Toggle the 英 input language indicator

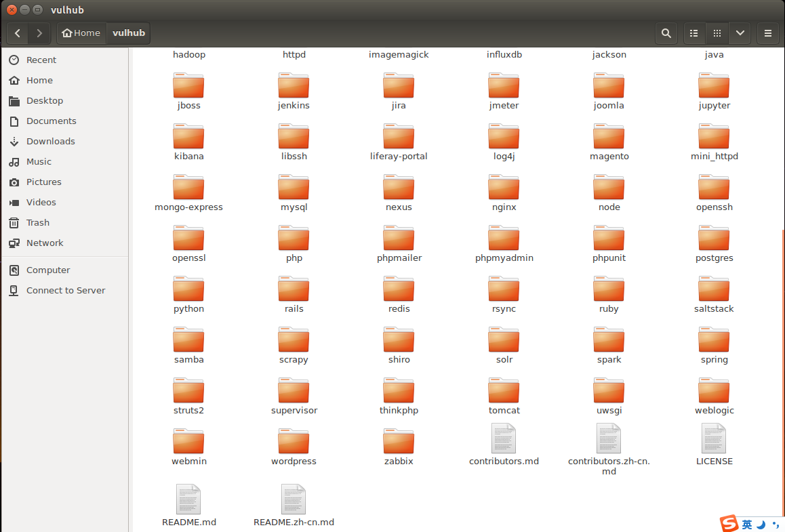(747, 525)
